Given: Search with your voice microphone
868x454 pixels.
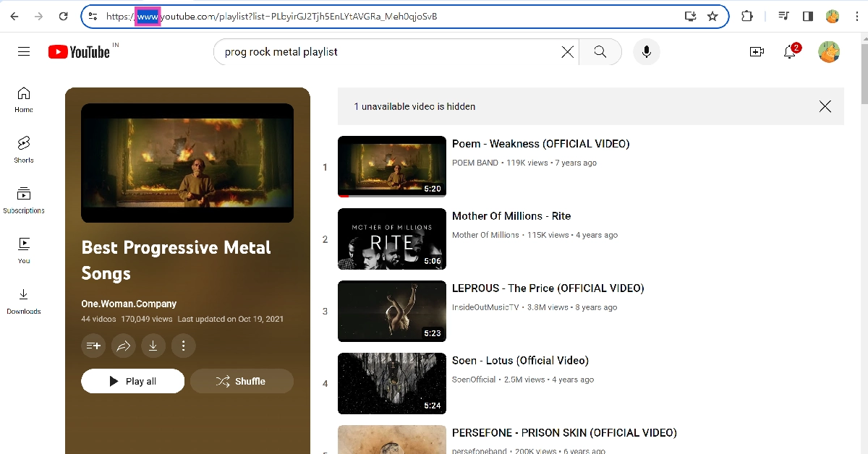Looking at the screenshot, I should tap(647, 51).
